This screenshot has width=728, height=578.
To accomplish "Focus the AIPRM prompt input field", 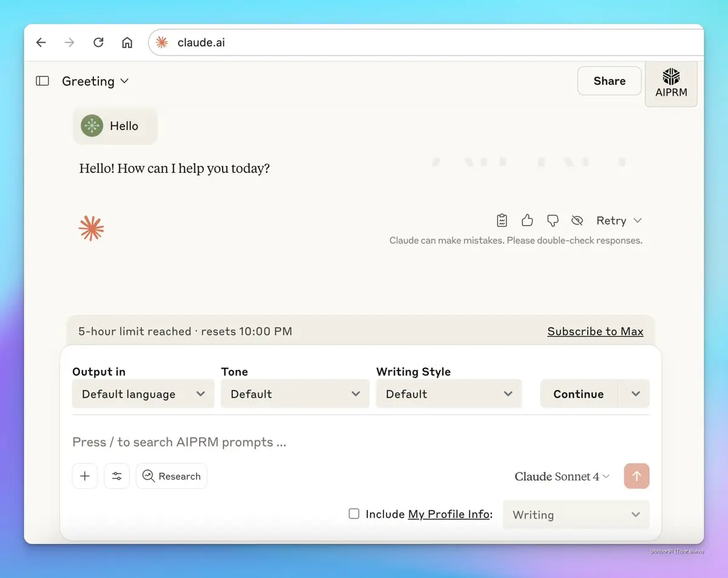I will point(360,442).
